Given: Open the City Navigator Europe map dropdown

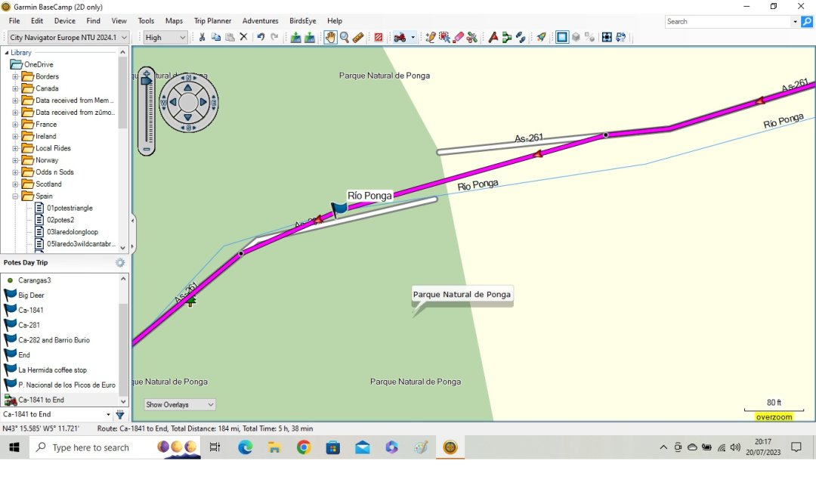Looking at the screenshot, I should pyautogui.click(x=69, y=37).
